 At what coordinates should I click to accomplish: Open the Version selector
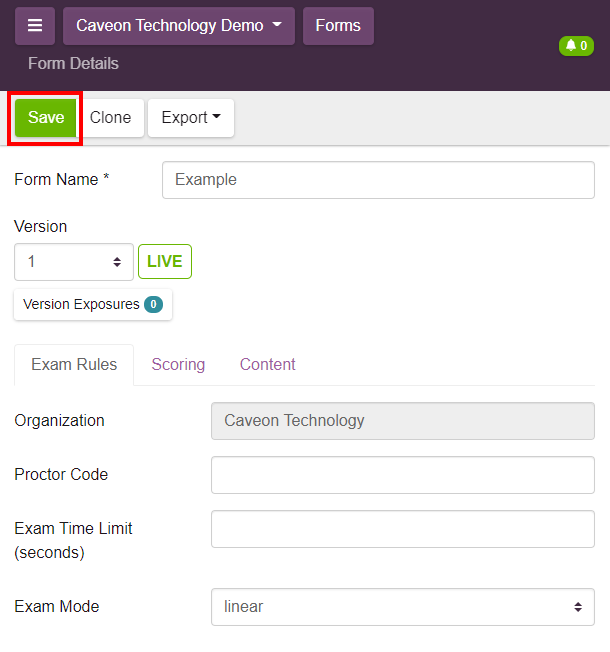click(x=74, y=262)
